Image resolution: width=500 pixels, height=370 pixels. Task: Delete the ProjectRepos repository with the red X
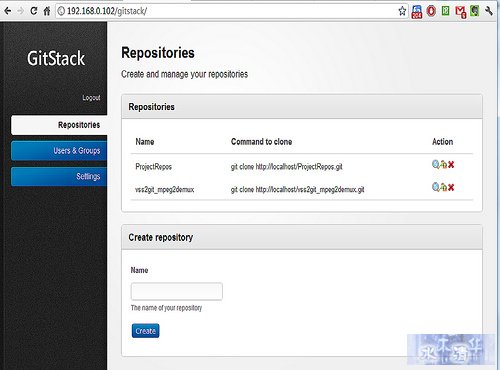pos(451,164)
